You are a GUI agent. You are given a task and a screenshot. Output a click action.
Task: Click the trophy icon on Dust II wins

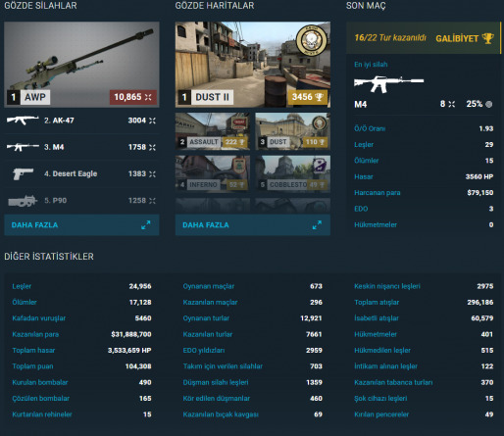click(x=319, y=97)
